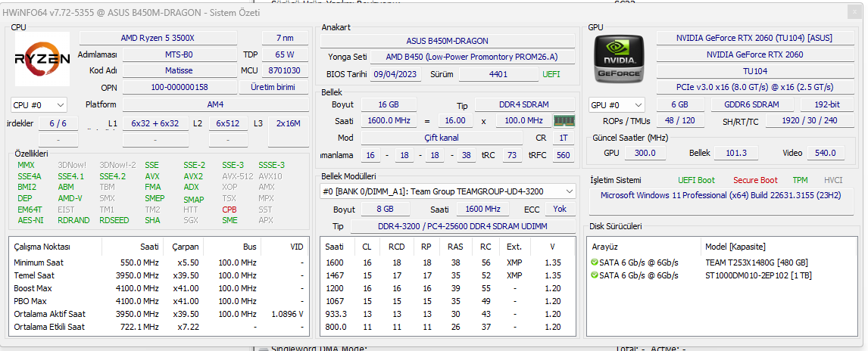Click the 1600.0 MHz memory clock field

pyautogui.click(x=389, y=120)
